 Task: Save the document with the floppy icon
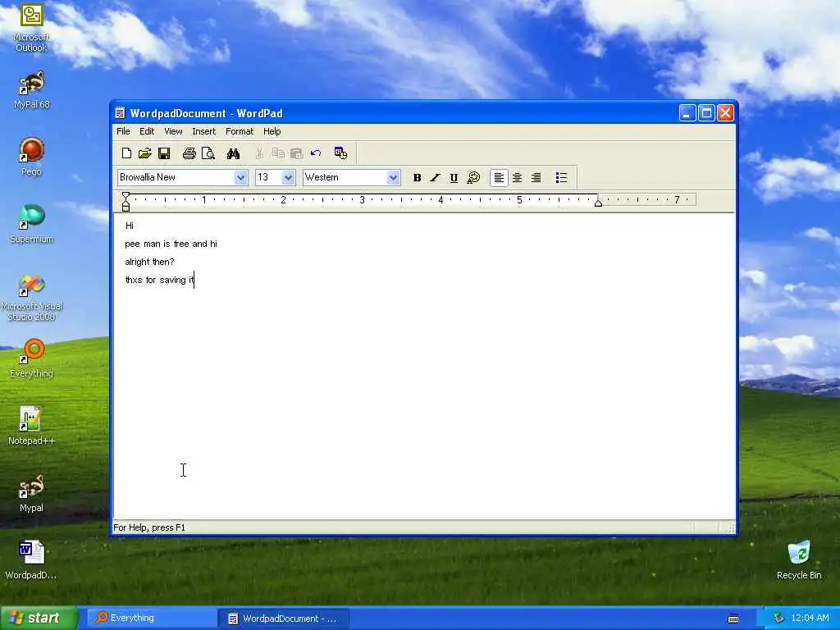[x=164, y=153]
